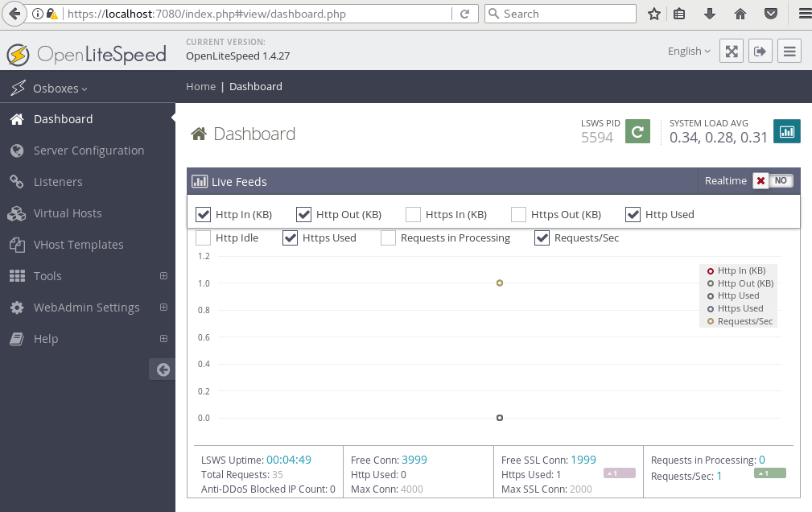Open VHost Templates in the sidebar

click(x=88, y=245)
